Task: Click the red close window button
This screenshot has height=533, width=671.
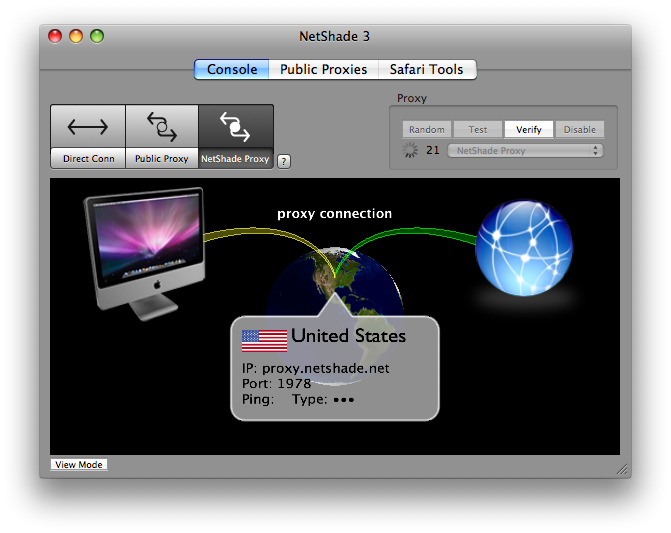Action: coord(55,36)
